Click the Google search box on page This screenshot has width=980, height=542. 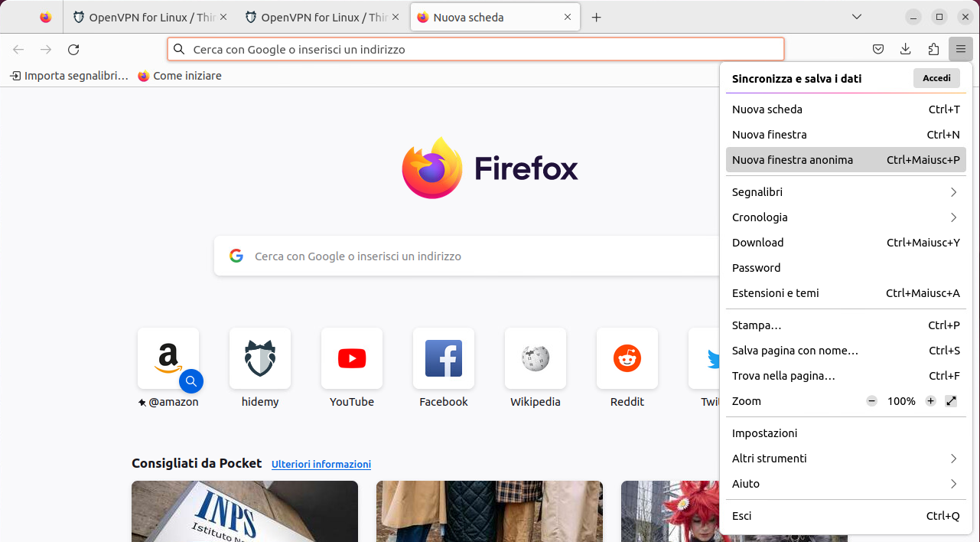pos(467,256)
